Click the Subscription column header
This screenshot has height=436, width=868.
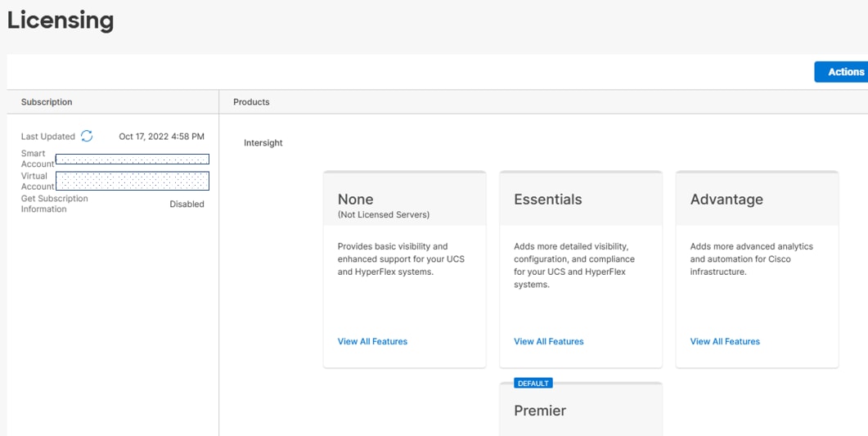coord(47,101)
